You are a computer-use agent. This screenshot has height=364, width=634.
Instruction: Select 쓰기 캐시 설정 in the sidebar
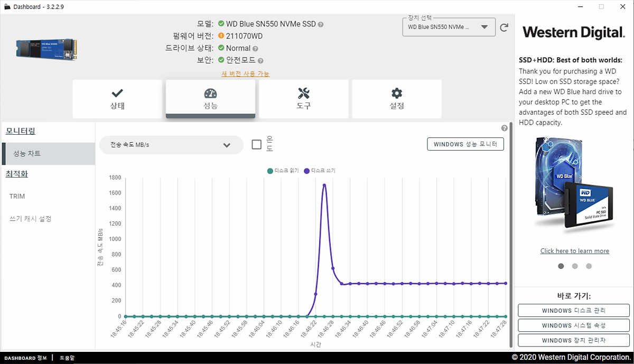[x=30, y=219]
